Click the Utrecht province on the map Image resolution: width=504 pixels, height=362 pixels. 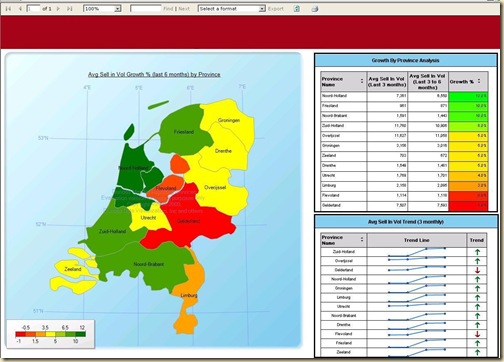pyautogui.click(x=148, y=218)
